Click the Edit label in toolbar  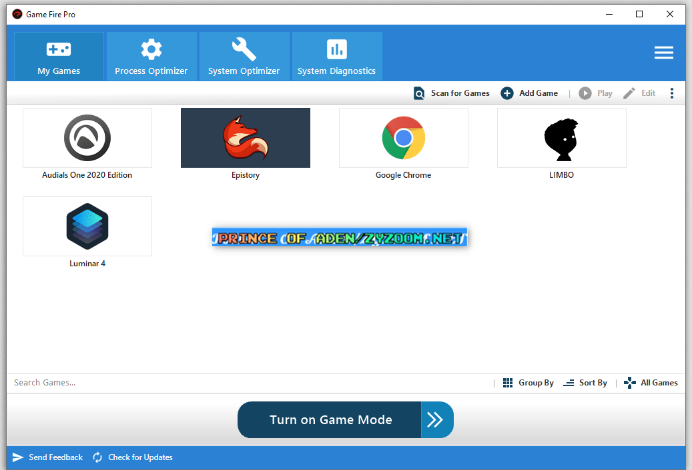click(648, 93)
